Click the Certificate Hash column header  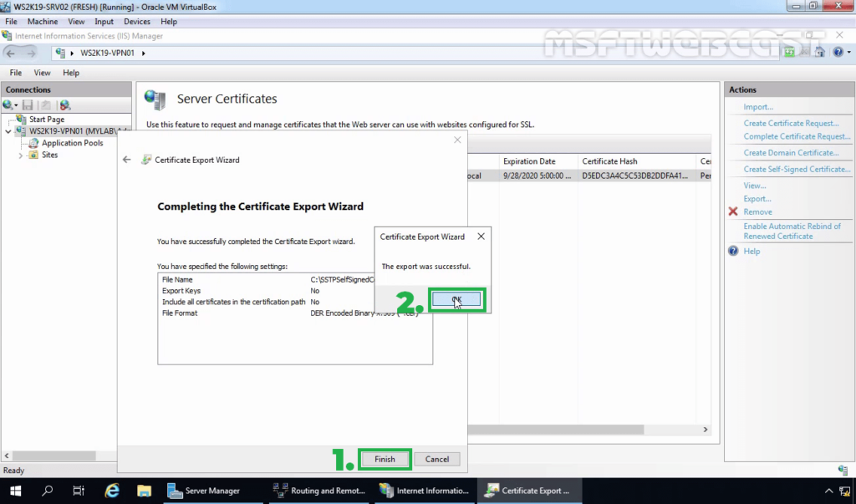[636, 161]
